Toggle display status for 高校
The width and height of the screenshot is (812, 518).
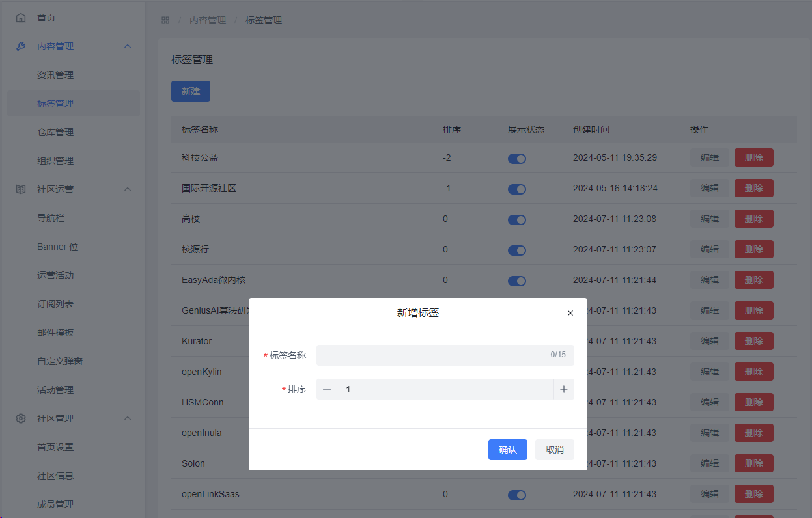(x=517, y=220)
